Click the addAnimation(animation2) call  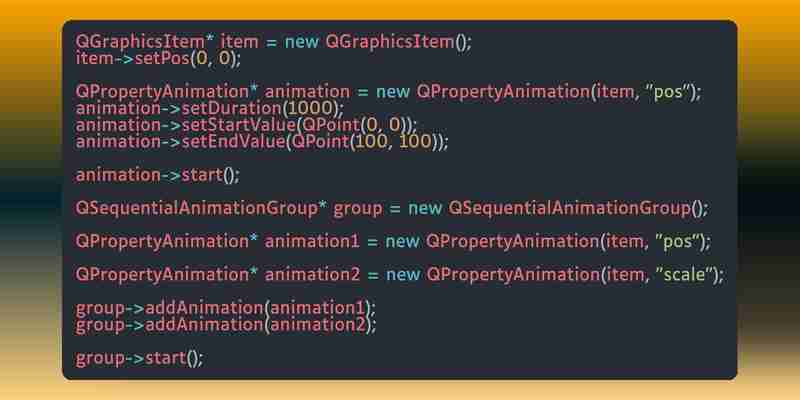point(261,324)
